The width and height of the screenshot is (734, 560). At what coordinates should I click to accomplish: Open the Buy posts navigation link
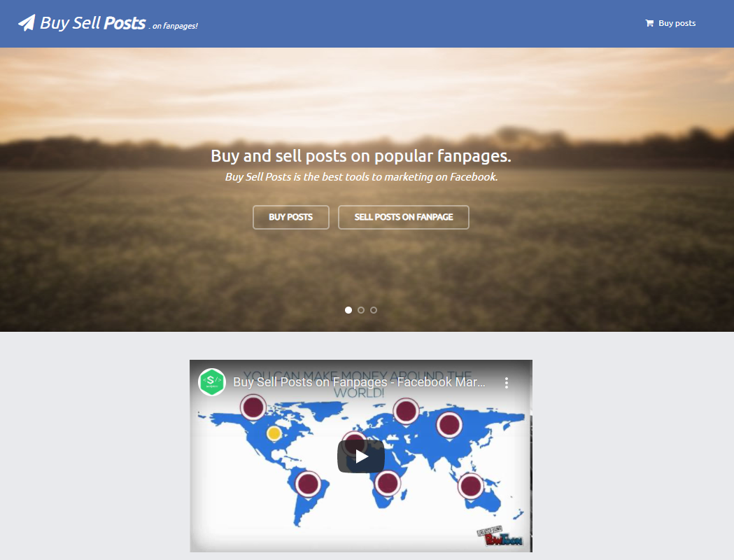[670, 23]
